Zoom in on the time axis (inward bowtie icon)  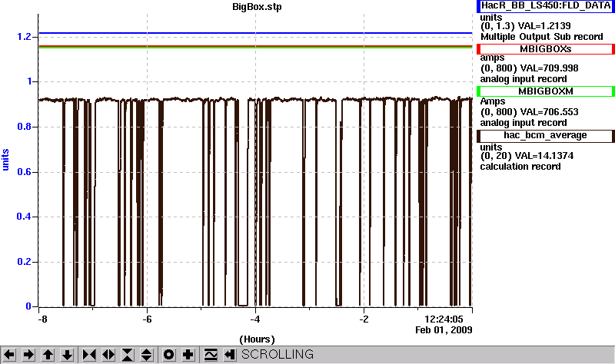pos(89,355)
